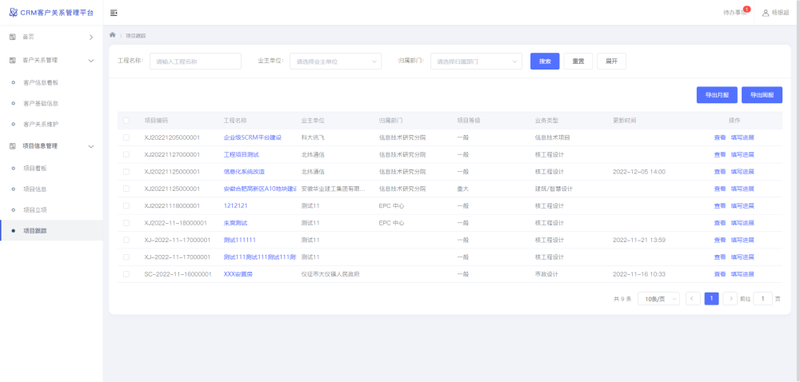
Task: Open the 10条/页 page size dropdown
Action: 659,298
